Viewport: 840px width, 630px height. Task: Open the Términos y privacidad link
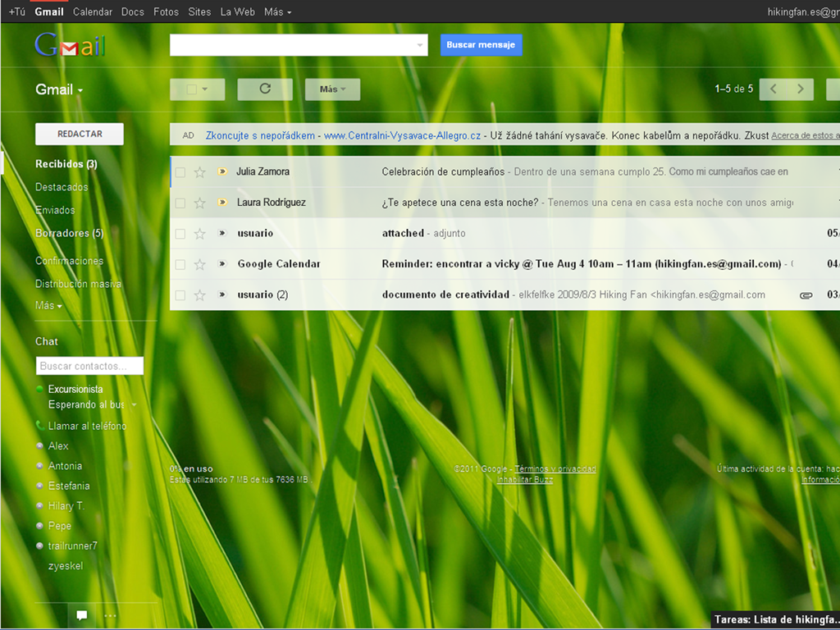[x=555, y=468]
